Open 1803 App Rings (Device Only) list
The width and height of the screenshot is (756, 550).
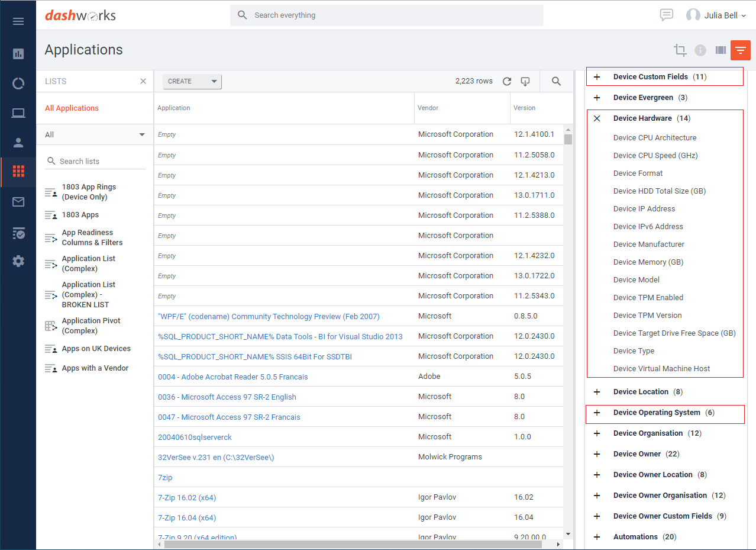coord(89,192)
